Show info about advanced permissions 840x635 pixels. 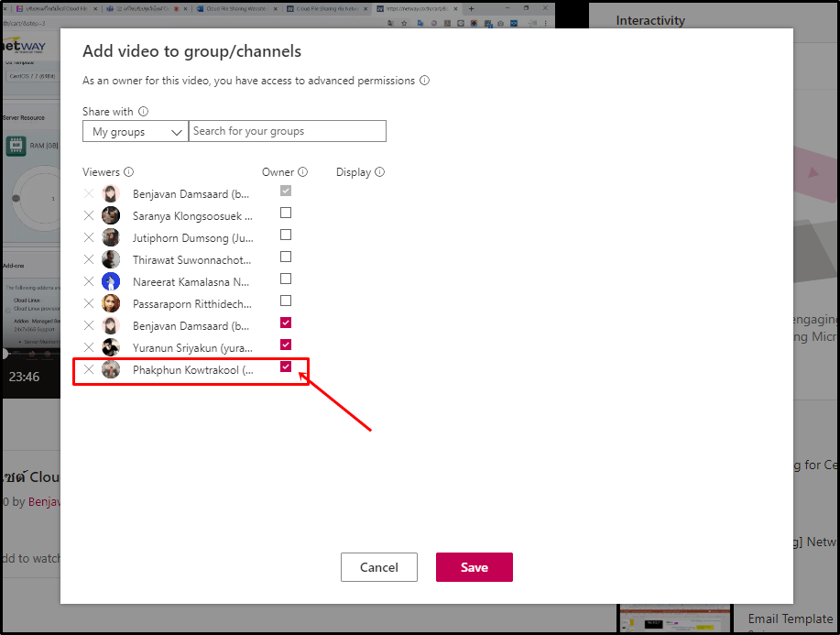point(424,81)
